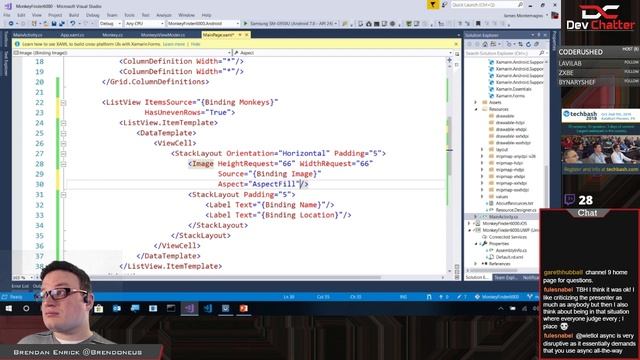Screen dimensions: 640x360
Task: Collapse the Image block at line 28
Action: click(63, 164)
